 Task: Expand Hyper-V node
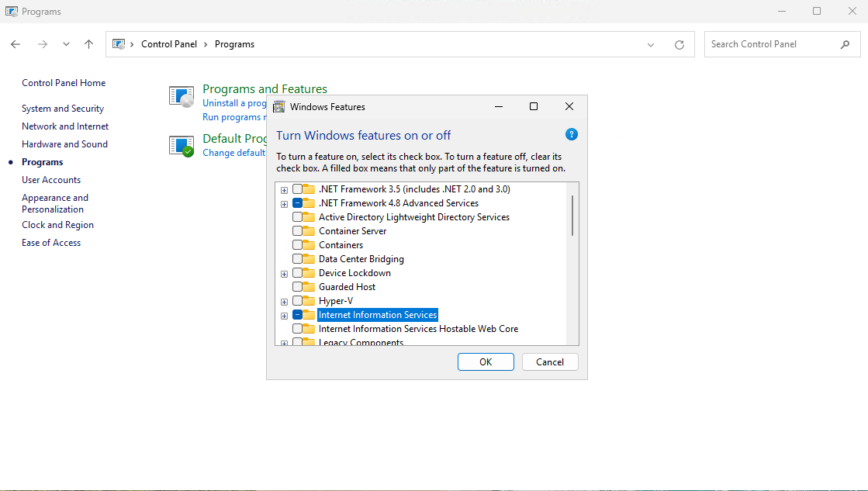coord(284,302)
